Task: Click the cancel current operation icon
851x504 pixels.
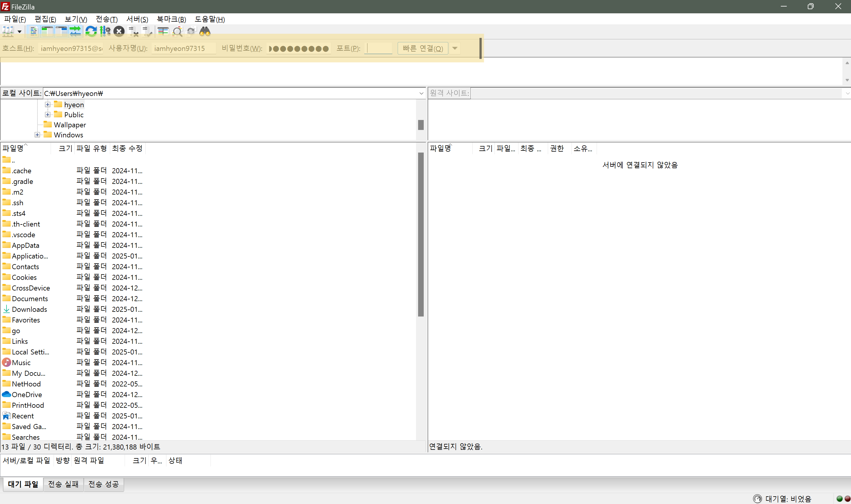Action: click(119, 32)
